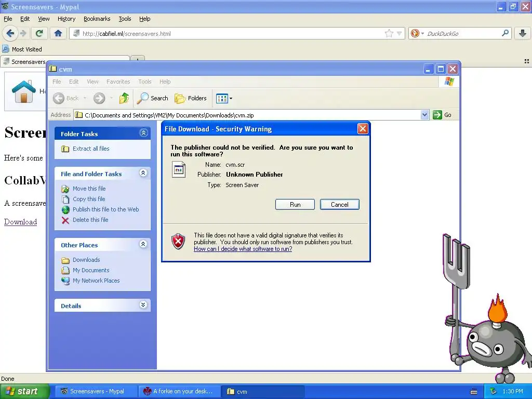Click the Mypal forward arrow button
The image size is (532, 399).
(x=23, y=33)
